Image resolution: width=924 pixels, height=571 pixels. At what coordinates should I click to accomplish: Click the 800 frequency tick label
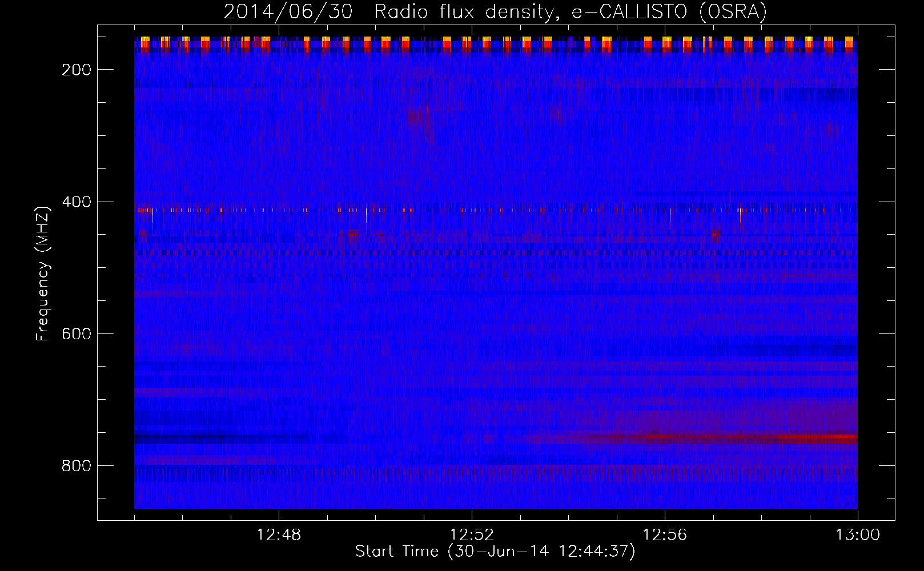77,466
